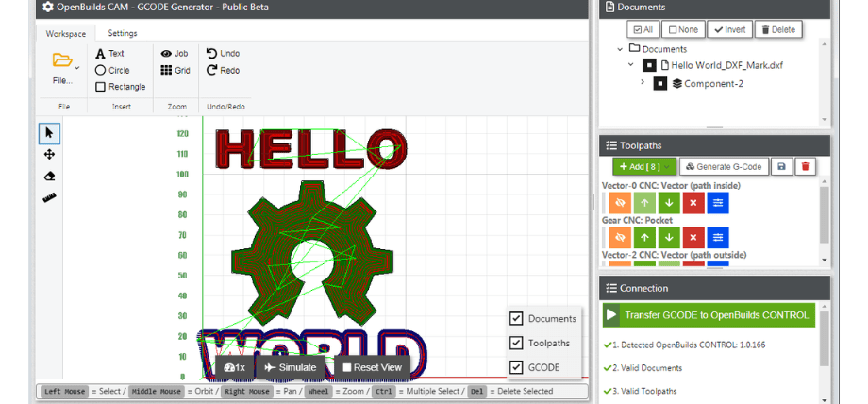Select All documents
Screen dimensions: 868x404
(643, 29)
